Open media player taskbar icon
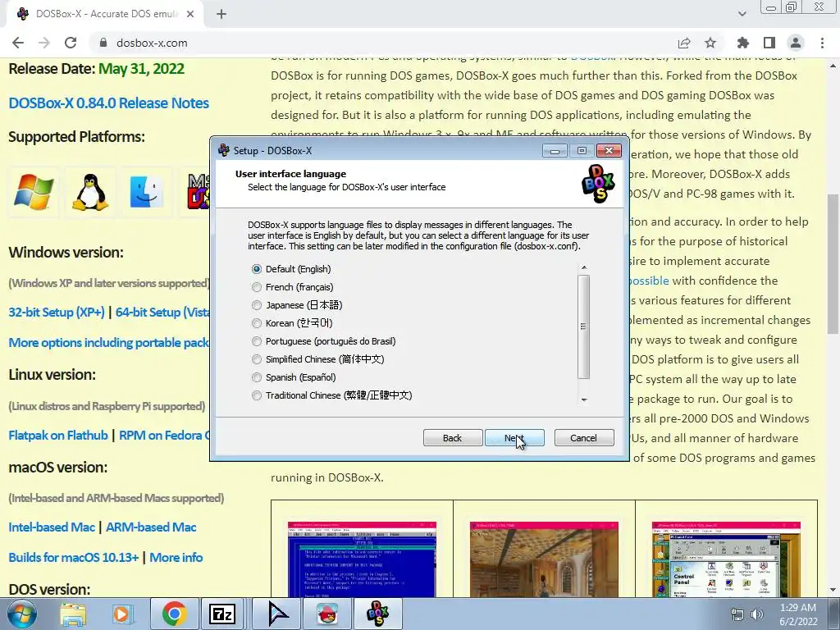This screenshot has height=630, width=840. pyautogui.click(x=122, y=614)
